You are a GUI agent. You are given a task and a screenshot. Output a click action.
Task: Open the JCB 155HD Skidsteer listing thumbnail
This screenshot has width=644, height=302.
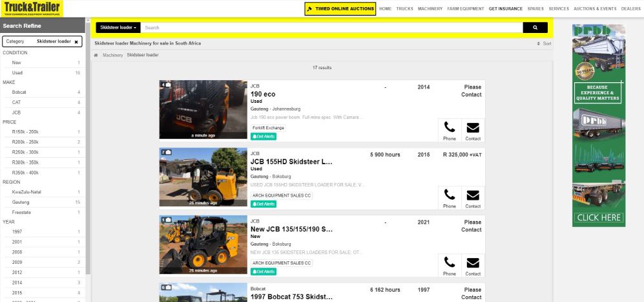[x=203, y=177]
